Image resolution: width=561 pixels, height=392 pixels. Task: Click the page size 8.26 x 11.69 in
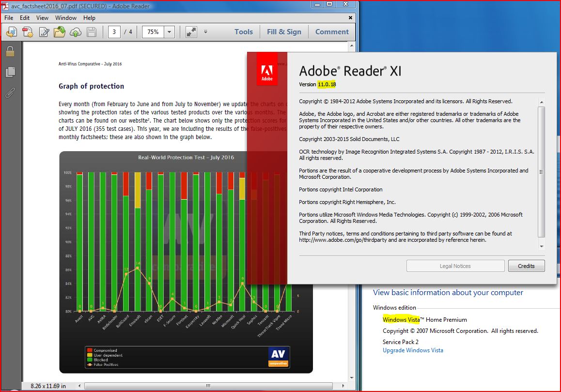click(x=48, y=386)
